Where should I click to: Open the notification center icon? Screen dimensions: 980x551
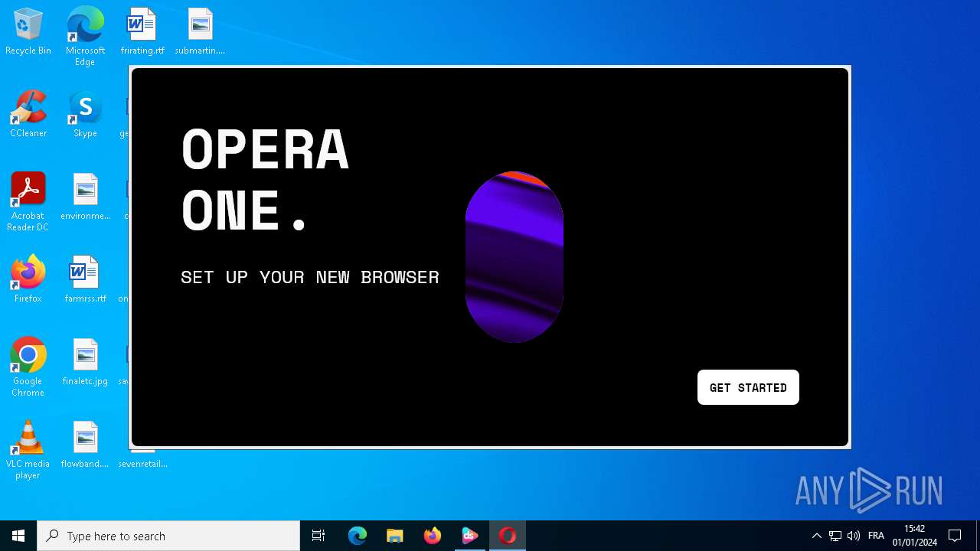coord(955,536)
